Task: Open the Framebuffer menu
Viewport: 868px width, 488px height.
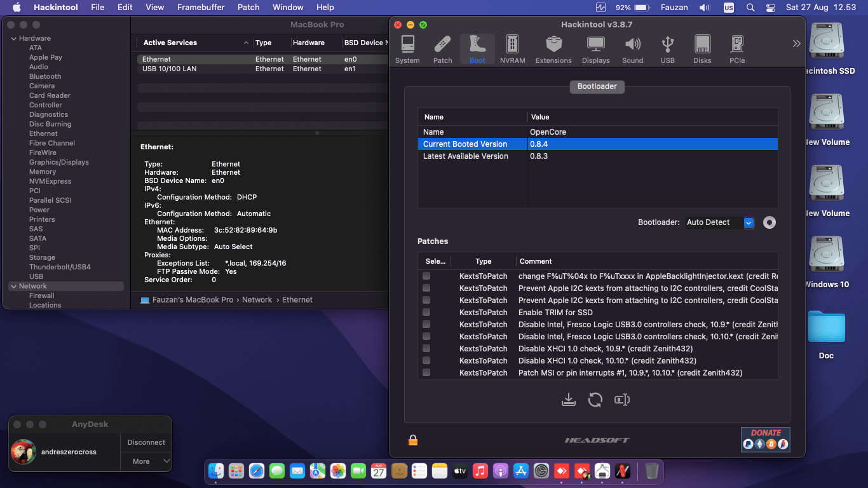Action: (x=201, y=8)
